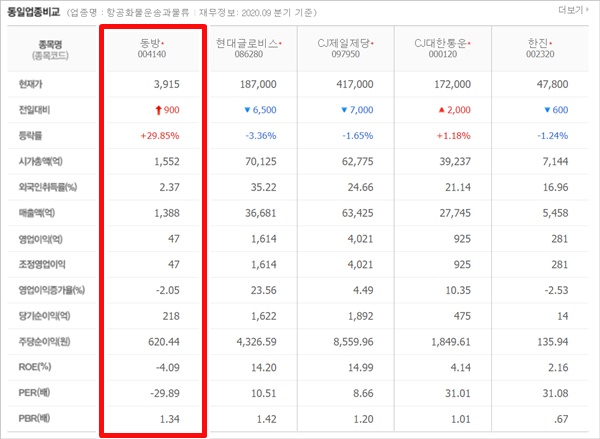Open the CJ대한통운 000120 stock link
600x439 pixels.
coord(443,49)
